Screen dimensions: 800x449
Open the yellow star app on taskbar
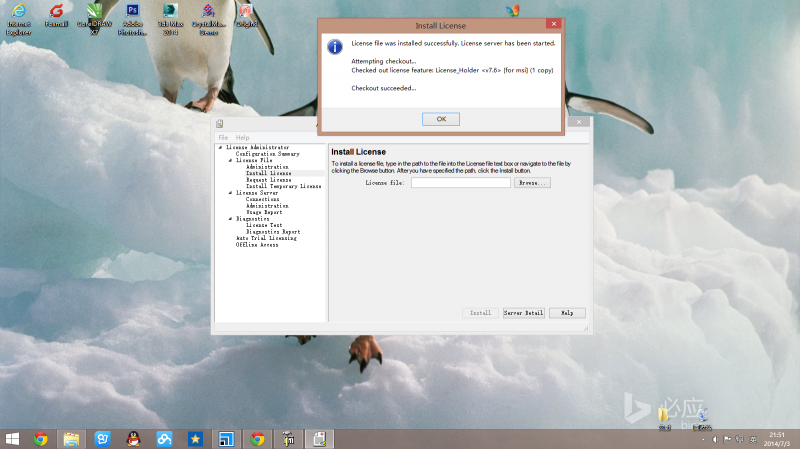[195, 439]
